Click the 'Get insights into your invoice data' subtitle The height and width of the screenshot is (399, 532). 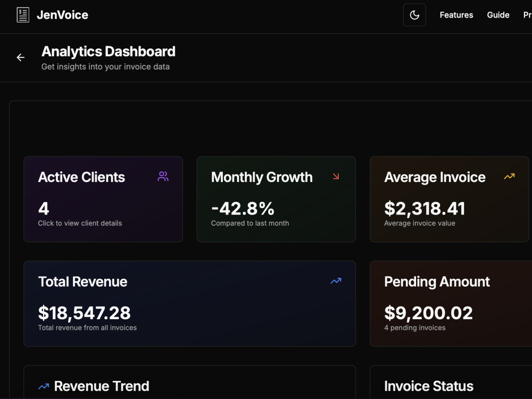point(105,67)
